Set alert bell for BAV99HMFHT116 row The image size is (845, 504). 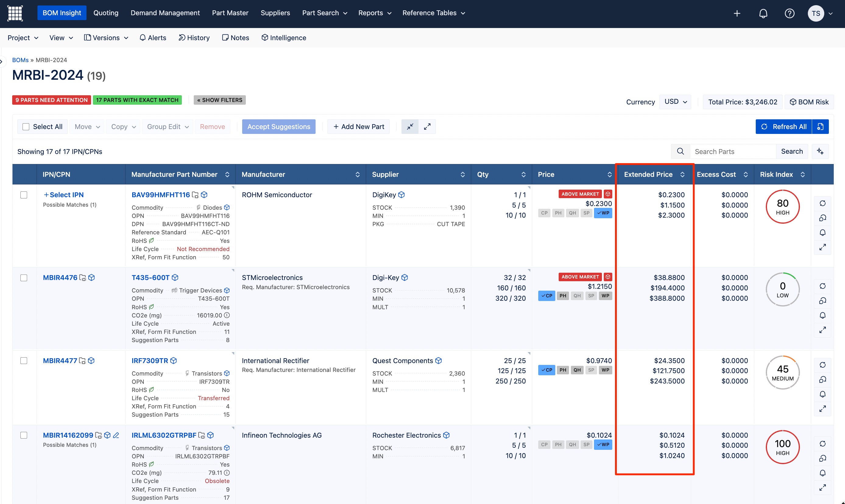point(822,232)
